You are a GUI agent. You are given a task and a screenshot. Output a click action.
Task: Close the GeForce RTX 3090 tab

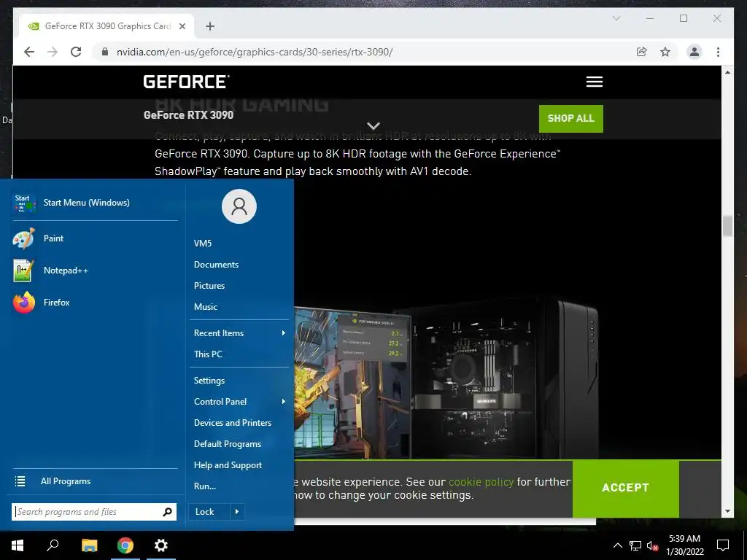(182, 26)
